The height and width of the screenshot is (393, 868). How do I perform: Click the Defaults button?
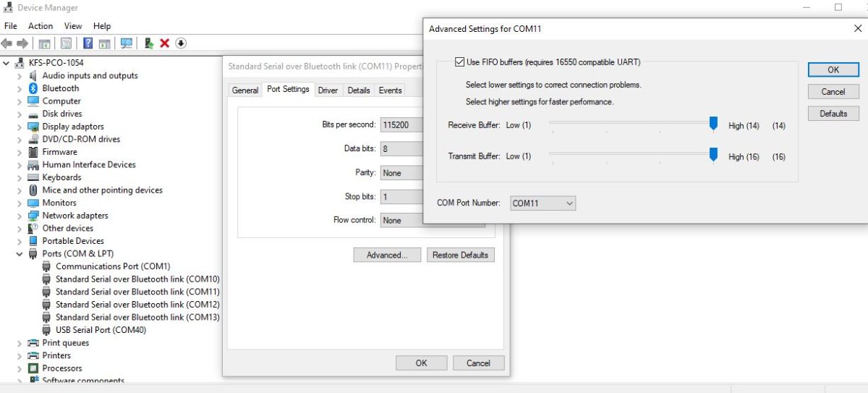(x=833, y=114)
